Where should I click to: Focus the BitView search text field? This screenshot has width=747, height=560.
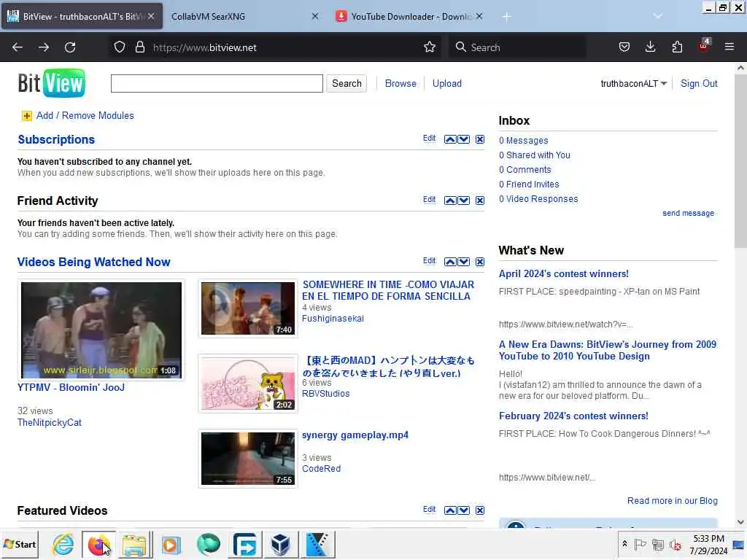(217, 83)
